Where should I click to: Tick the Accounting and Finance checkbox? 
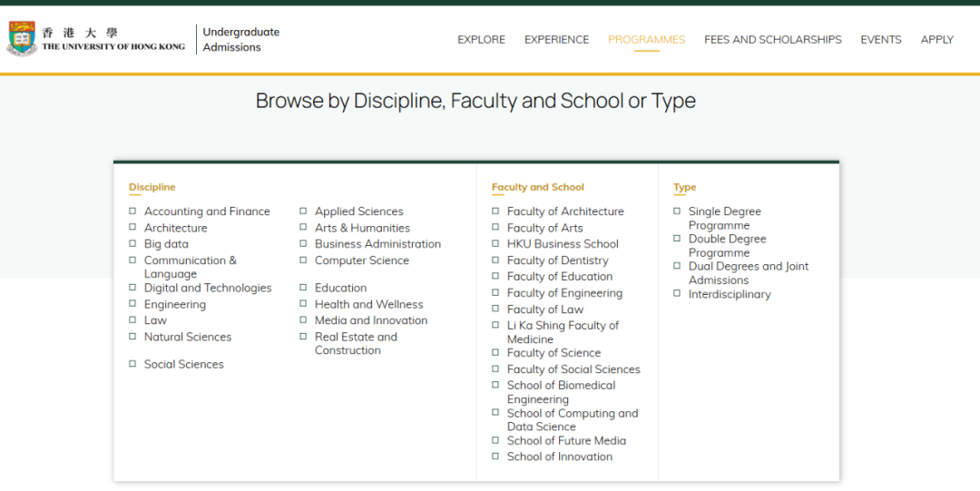132,211
